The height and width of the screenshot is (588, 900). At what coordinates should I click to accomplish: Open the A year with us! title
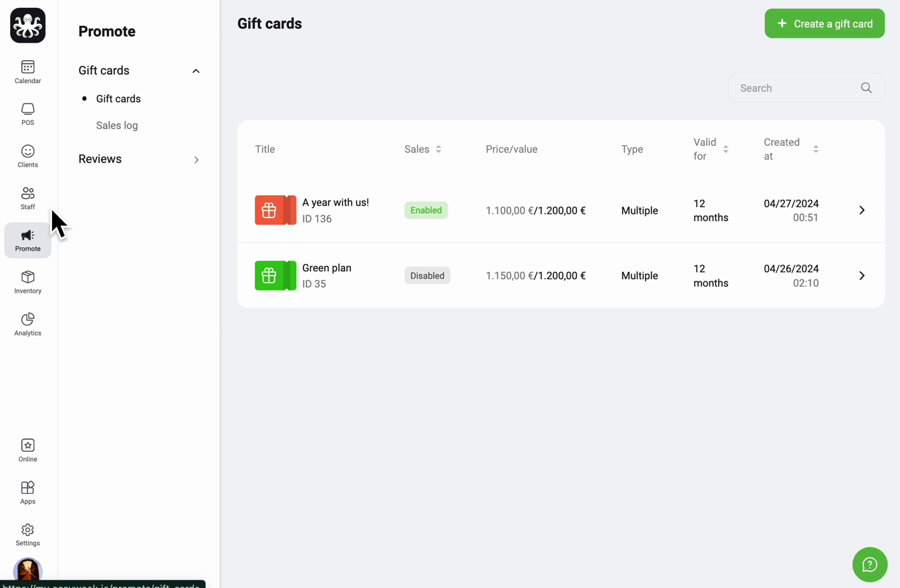336,202
